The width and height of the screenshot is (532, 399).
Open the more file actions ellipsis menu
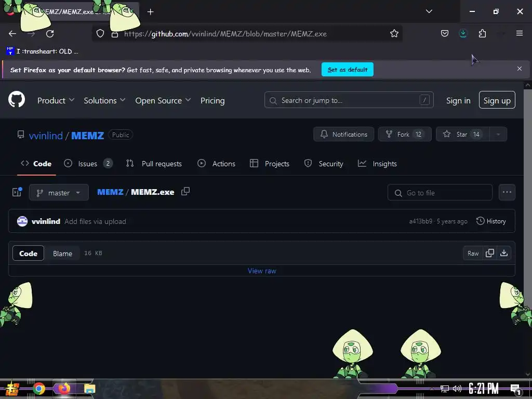(507, 192)
